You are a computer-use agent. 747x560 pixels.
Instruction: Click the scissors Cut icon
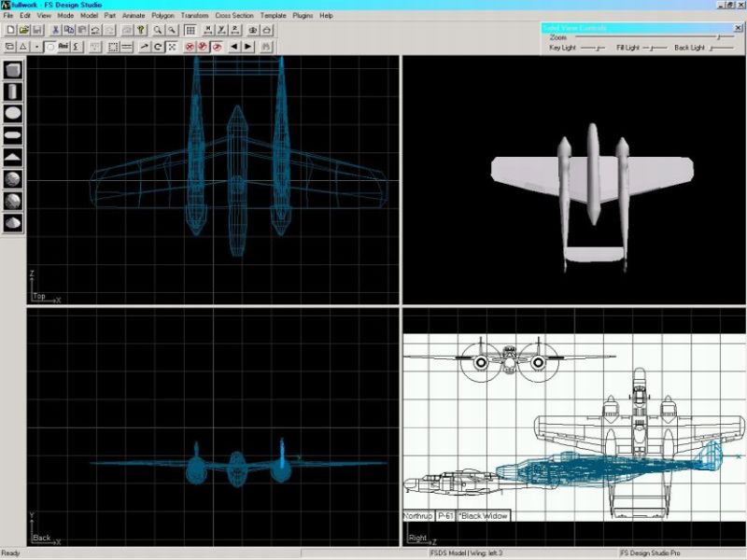[55, 31]
